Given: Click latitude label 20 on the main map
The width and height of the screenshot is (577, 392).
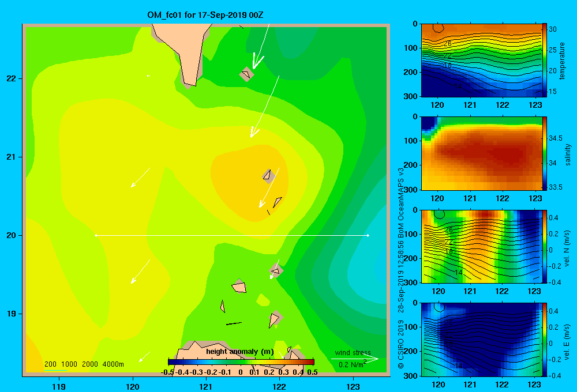Looking at the screenshot, I should tap(12, 235).
